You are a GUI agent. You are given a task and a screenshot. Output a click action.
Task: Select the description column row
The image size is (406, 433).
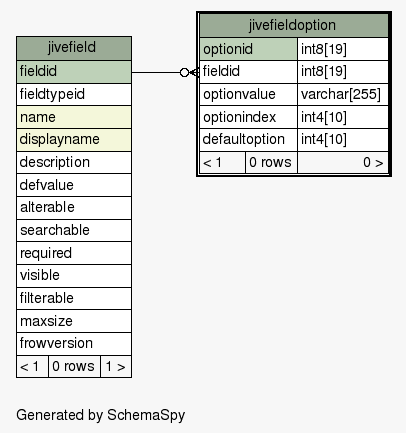74,163
